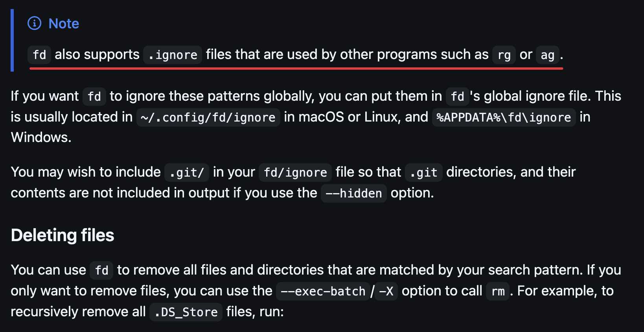
Task: Select the %APPDATA%\fd\ignore path code
Action: coord(504,117)
